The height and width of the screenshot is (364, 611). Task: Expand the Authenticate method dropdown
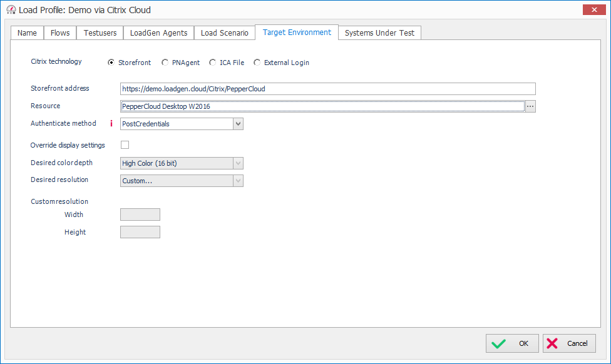click(238, 124)
